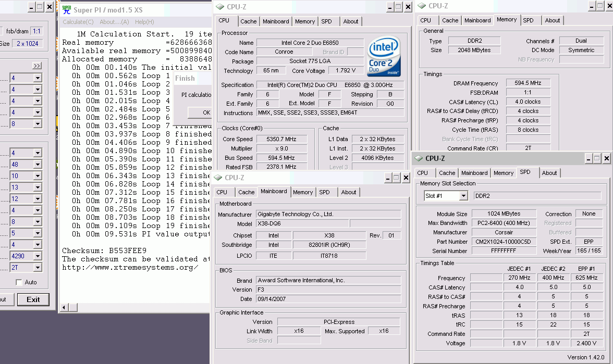Click the Southbridge 82801IR (ICH9R) value
Image resolution: width=613 pixels, height=364 pixels.
point(329,245)
